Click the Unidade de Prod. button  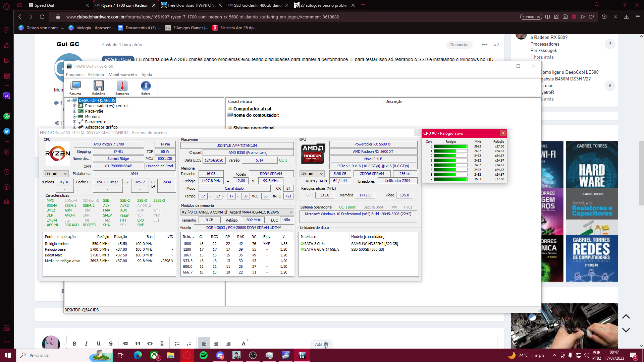(160, 166)
